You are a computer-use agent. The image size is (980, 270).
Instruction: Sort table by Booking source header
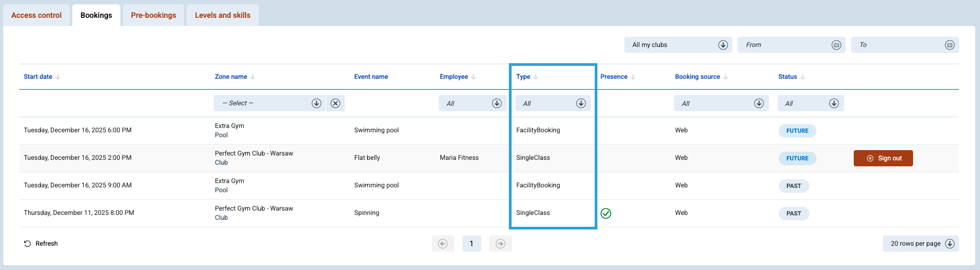pos(697,77)
